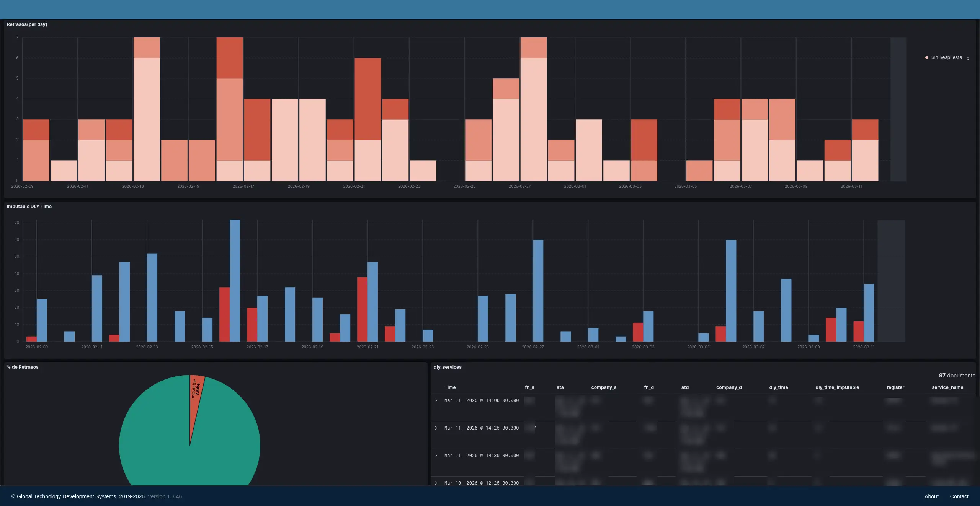The height and width of the screenshot is (506, 980).
Task: Toggle the Sin Respuesta legend series label
Action: tap(946, 57)
